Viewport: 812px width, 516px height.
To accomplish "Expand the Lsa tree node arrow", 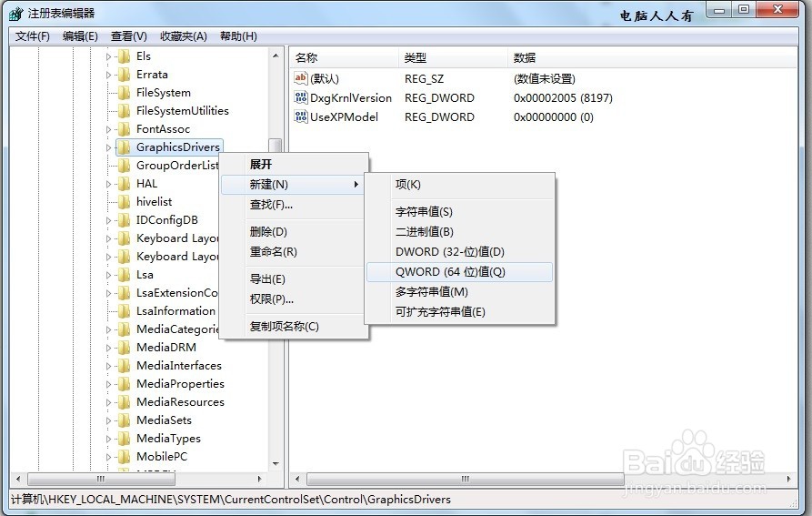I will click(x=108, y=275).
